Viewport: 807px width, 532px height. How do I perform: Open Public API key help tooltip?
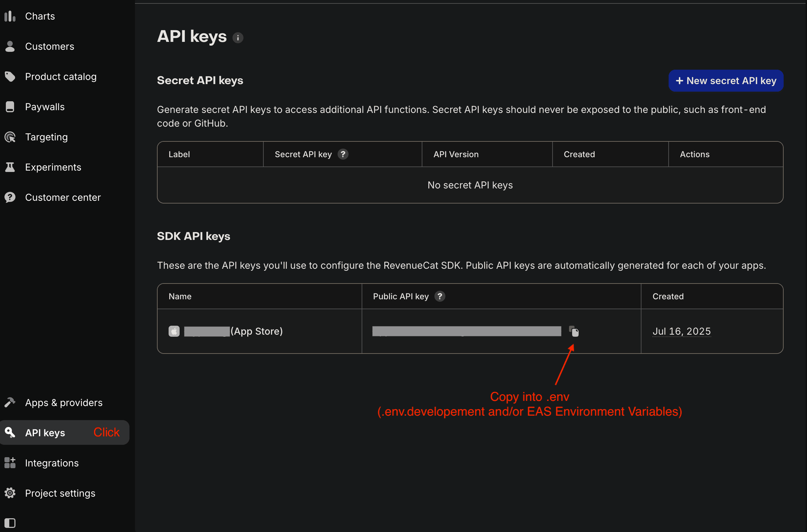(x=440, y=296)
